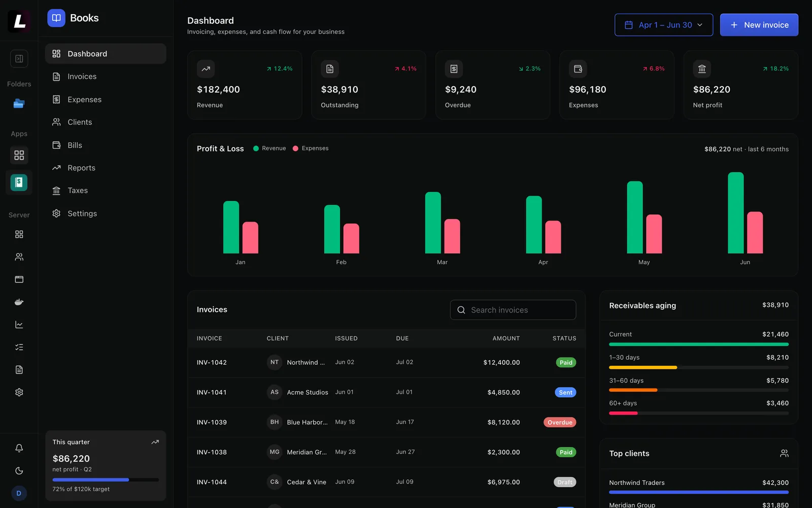Viewport: 812px width, 508px height.
Task: Focus the Search invoices field
Action: tap(513, 310)
